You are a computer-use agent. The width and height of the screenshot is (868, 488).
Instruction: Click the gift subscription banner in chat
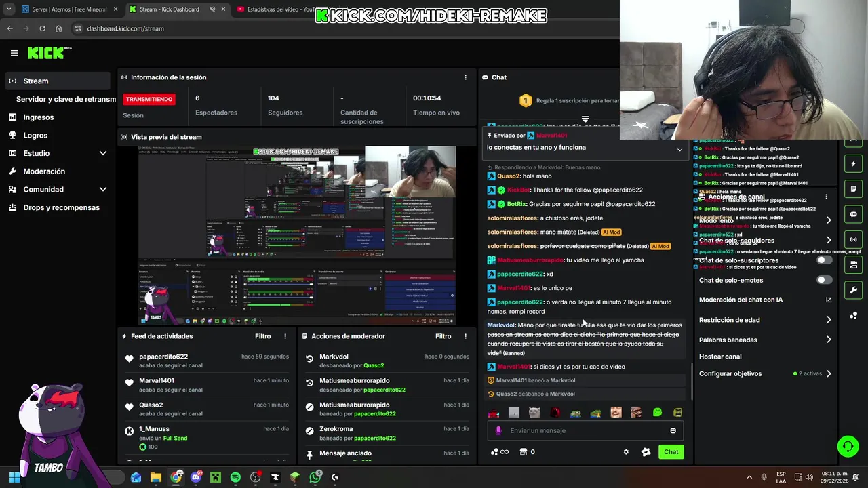pos(570,100)
